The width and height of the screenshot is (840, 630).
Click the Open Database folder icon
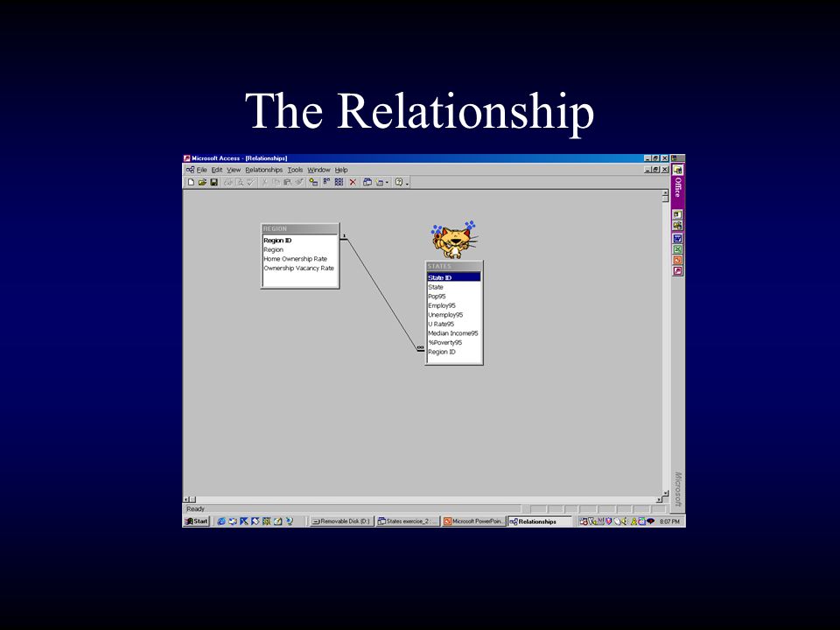pyautogui.click(x=202, y=183)
